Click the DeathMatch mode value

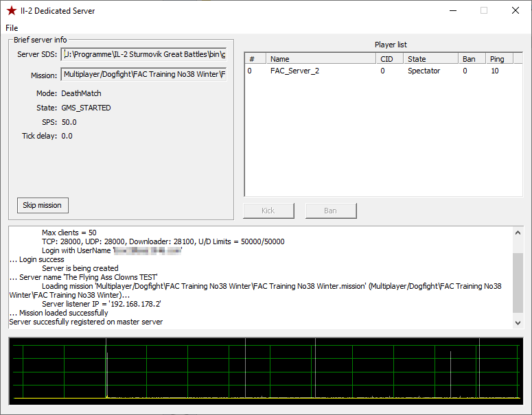click(x=81, y=93)
